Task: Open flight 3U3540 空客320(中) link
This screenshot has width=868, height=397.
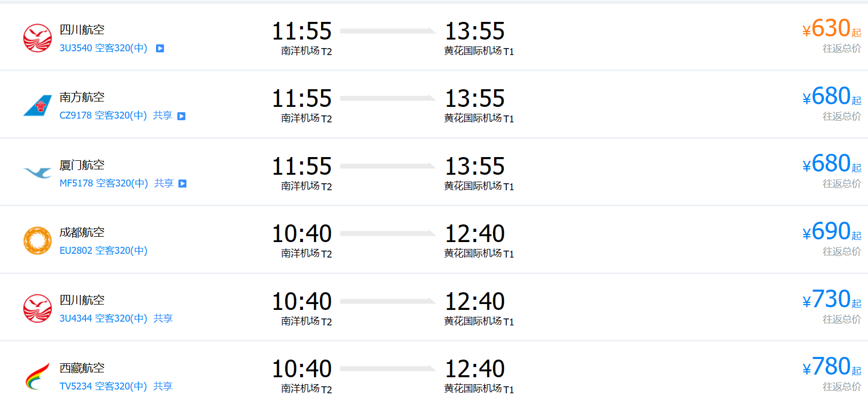Action: (x=103, y=48)
